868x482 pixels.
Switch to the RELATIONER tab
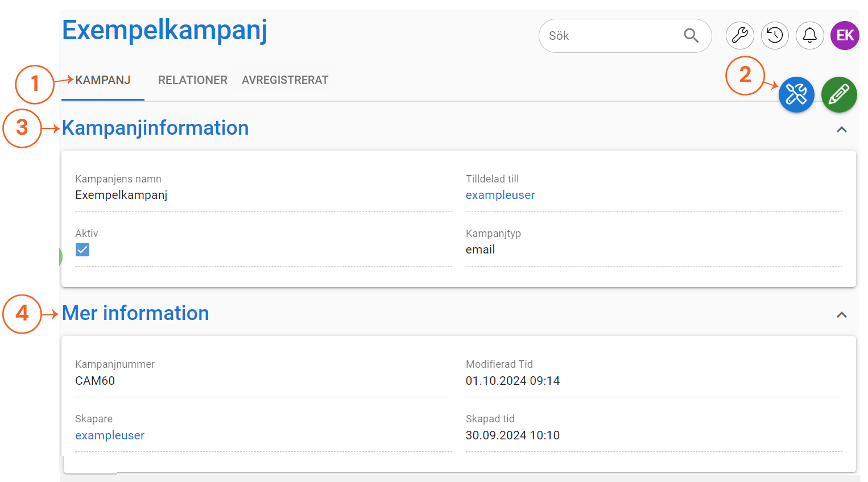pyautogui.click(x=192, y=80)
